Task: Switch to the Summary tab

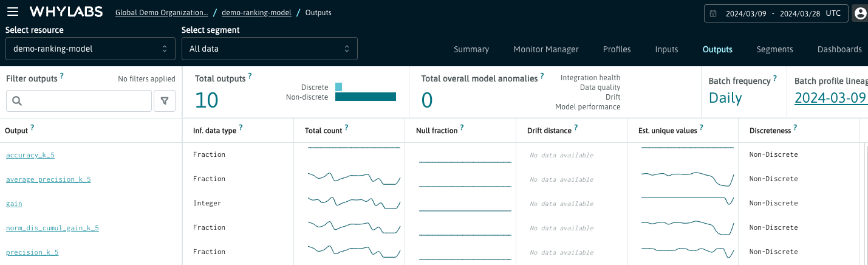Action: 471,50
